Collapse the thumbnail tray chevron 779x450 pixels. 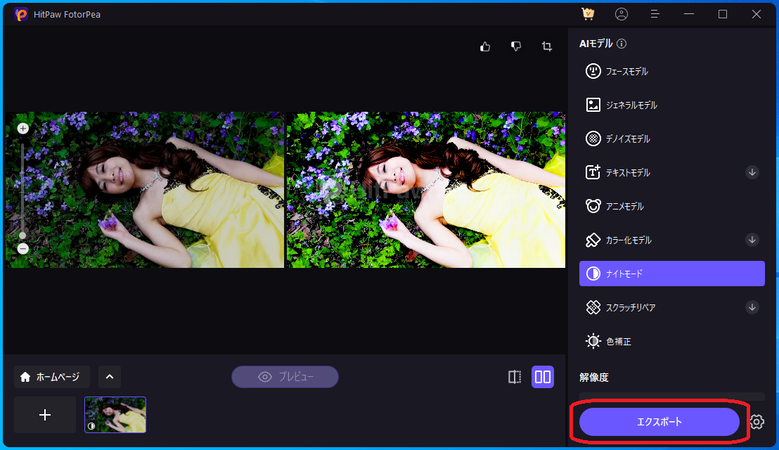(x=110, y=377)
